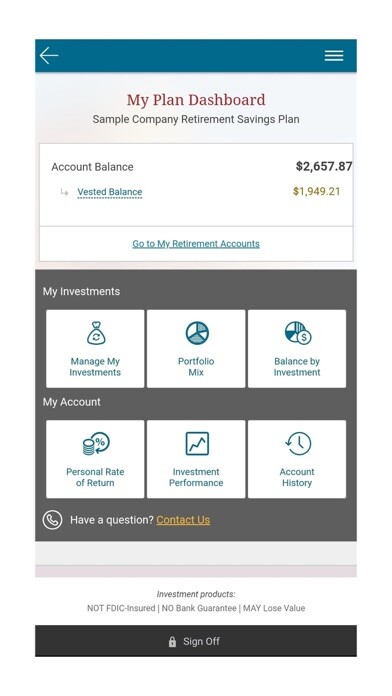Click the Portfolio Mix pie chart icon

197,333
